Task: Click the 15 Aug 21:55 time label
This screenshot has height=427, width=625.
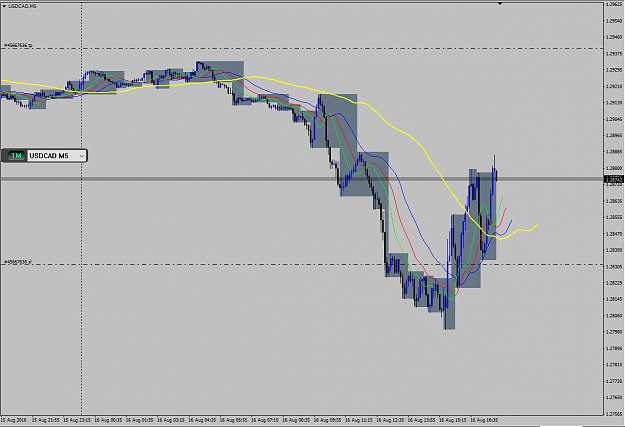Action: pos(45,420)
